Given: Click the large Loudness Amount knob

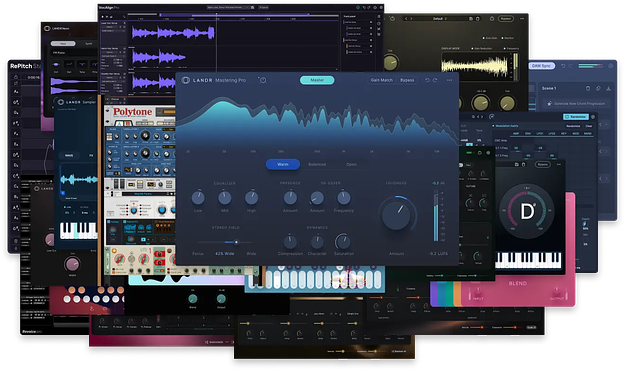Looking at the screenshot, I should [x=396, y=215].
